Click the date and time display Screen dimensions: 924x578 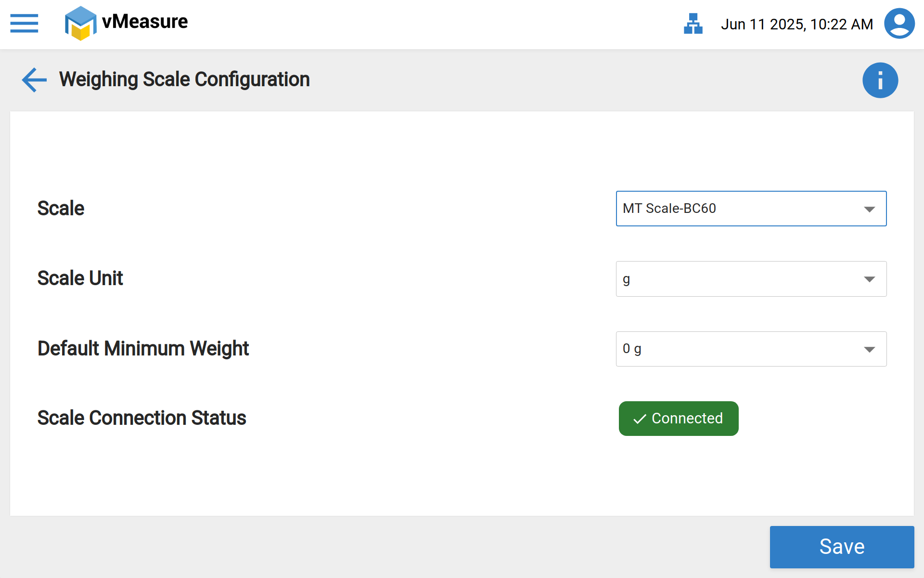tap(796, 24)
